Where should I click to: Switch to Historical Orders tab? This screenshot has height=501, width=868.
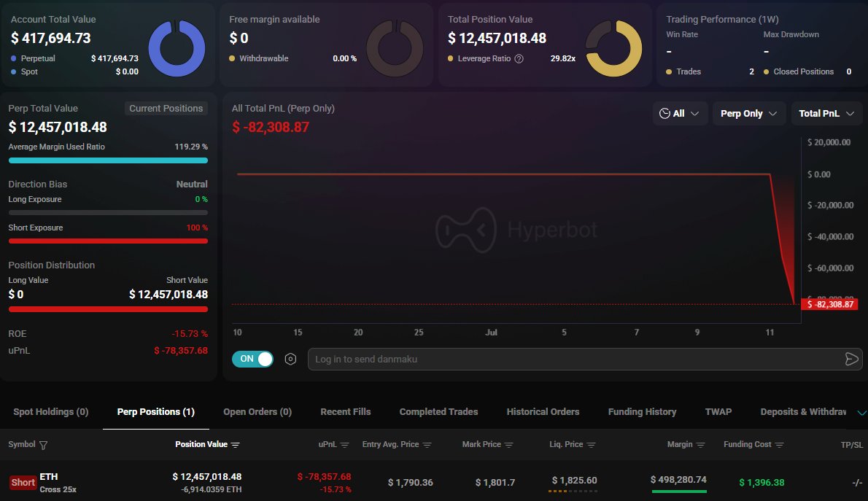click(x=543, y=412)
